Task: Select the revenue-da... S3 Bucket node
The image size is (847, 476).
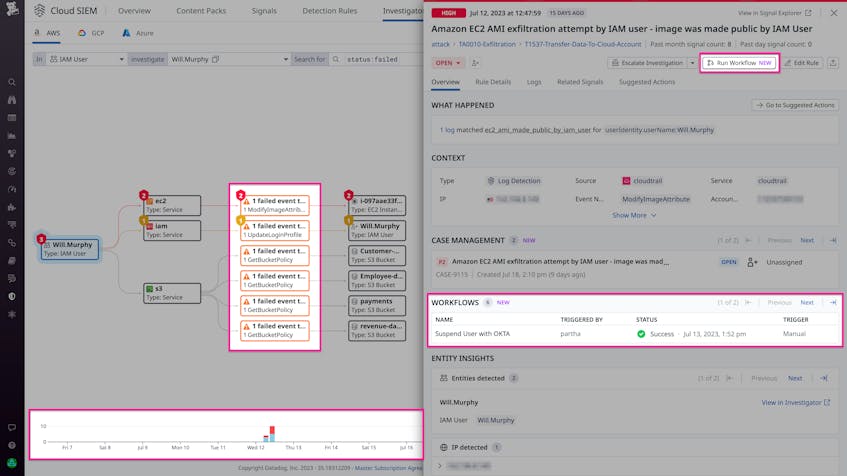Action: (x=377, y=331)
